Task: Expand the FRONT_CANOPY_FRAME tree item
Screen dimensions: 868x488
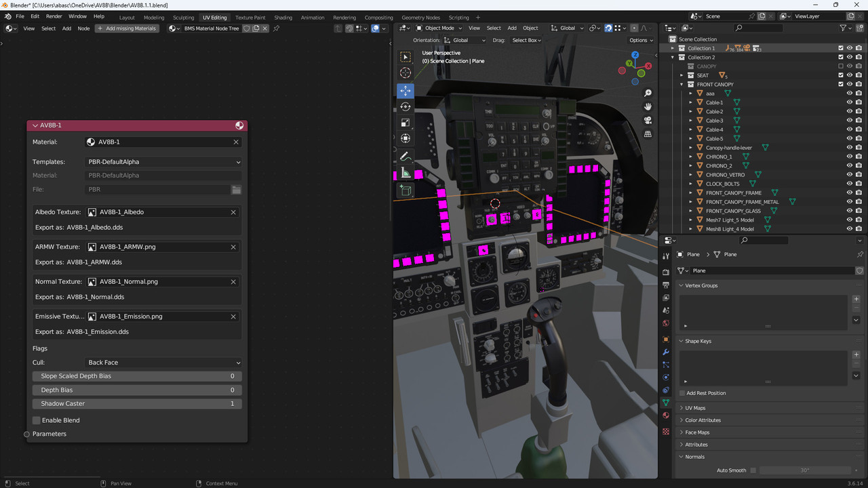Action: [690, 192]
